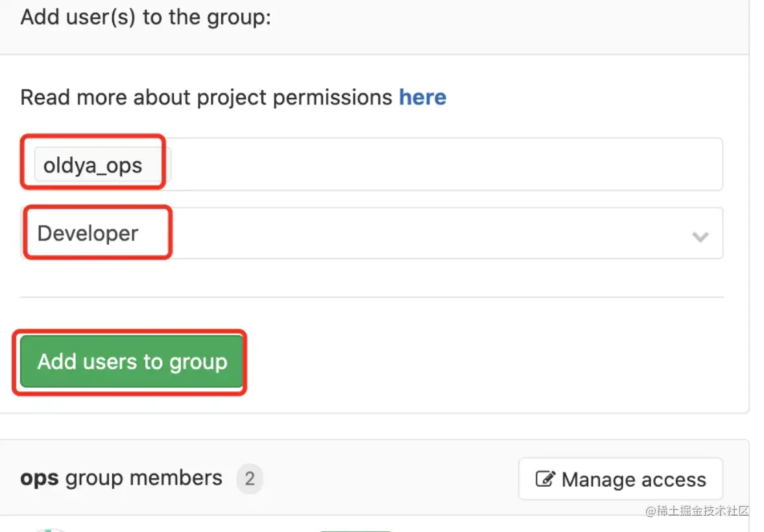Click the partially visible member avatar at the bottom
The width and height of the screenshot is (764, 532).
coord(49,530)
